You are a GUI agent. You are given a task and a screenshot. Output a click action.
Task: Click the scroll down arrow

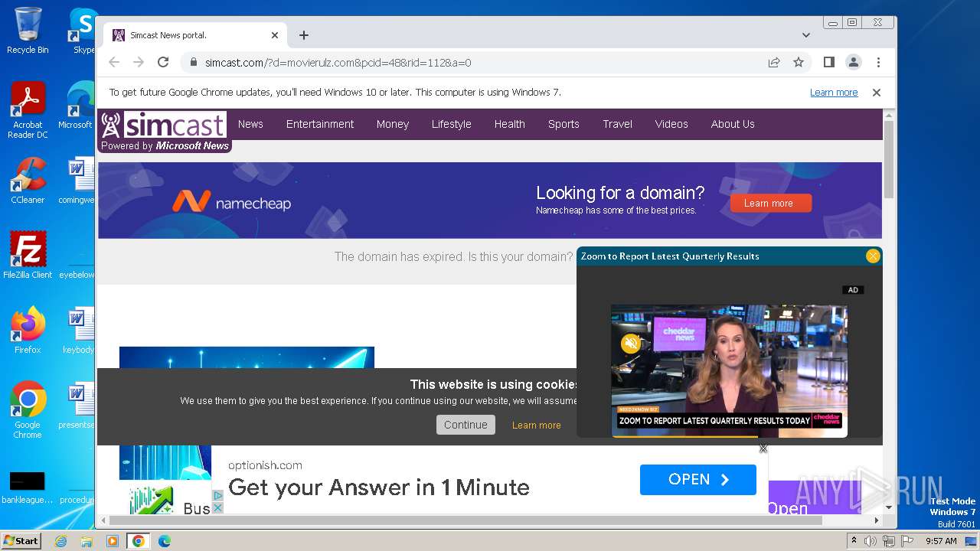tap(889, 507)
